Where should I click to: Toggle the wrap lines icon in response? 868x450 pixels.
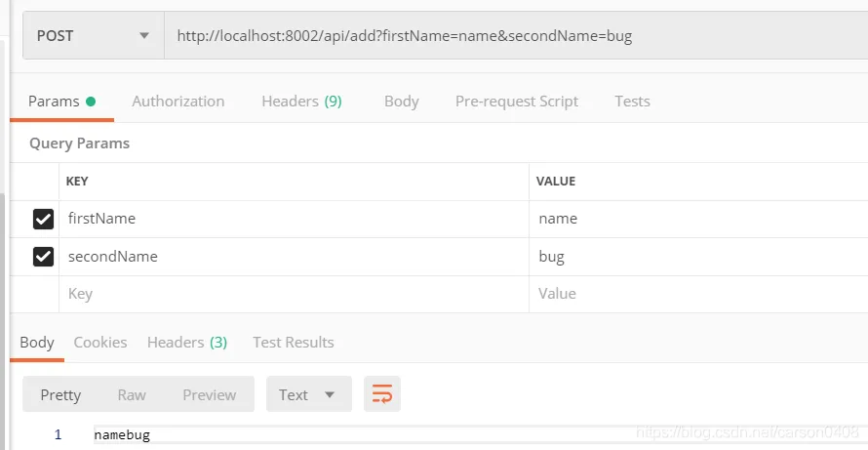pyautogui.click(x=382, y=394)
